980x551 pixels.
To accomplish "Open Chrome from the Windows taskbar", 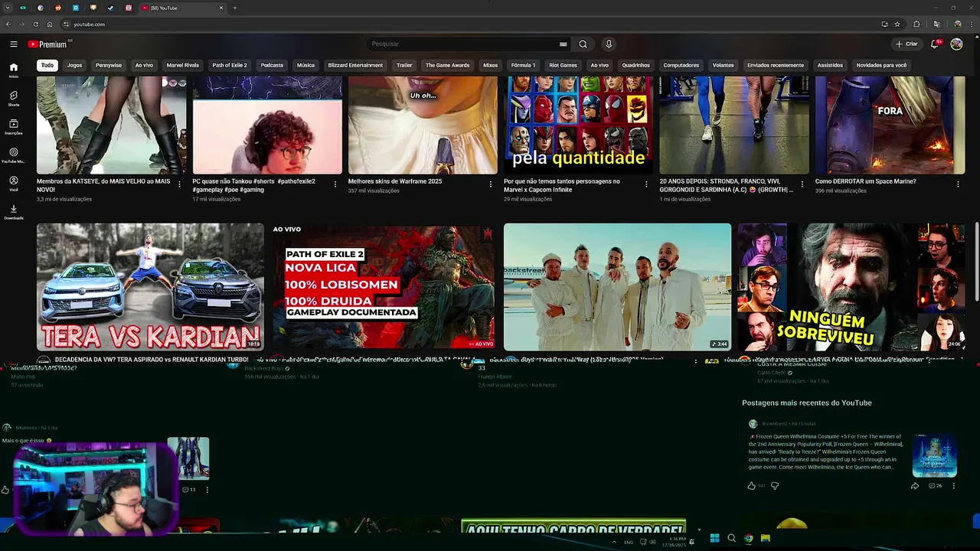I will tap(749, 539).
